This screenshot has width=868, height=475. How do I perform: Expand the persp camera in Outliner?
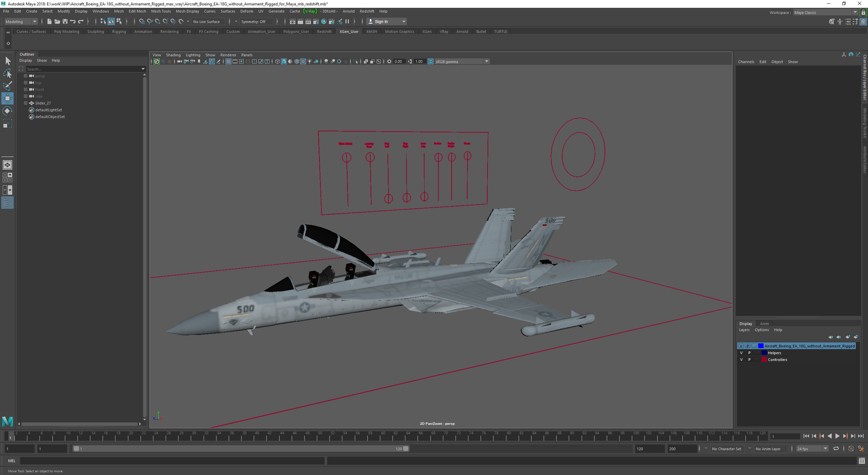pyautogui.click(x=25, y=76)
